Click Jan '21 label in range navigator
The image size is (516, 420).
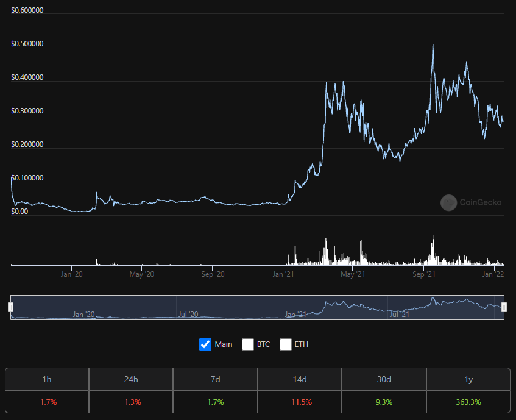[295, 315]
